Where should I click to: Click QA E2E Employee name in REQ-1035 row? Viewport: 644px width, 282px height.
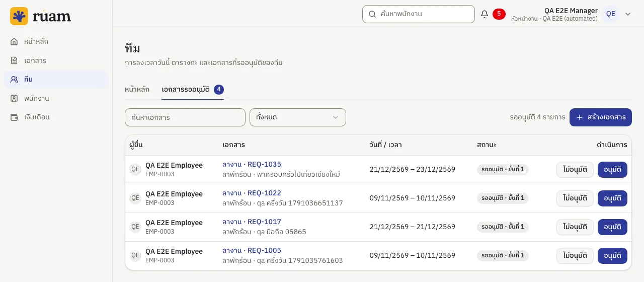(174, 165)
